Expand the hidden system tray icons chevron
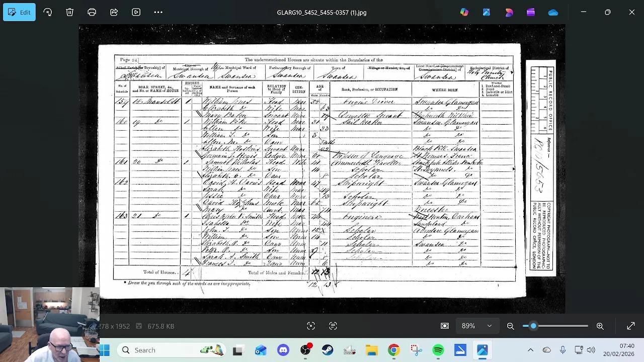 pyautogui.click(x=530, y=350)
